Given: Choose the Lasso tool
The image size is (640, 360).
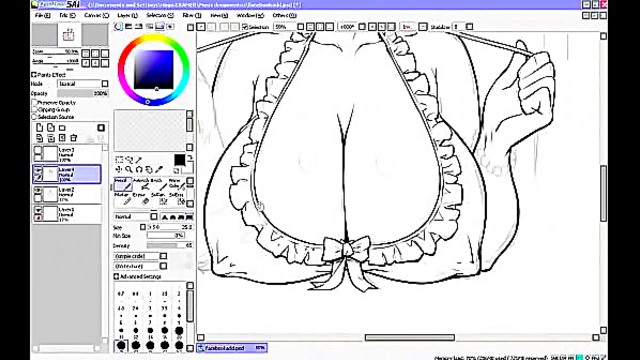Looking at the screenshot, I should click(x=129, y=160).
